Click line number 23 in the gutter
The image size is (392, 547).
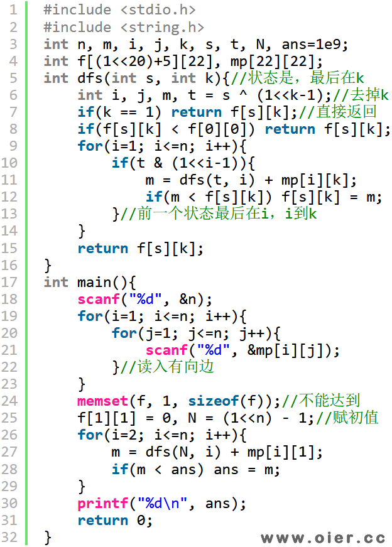click(x=9, y=384)
